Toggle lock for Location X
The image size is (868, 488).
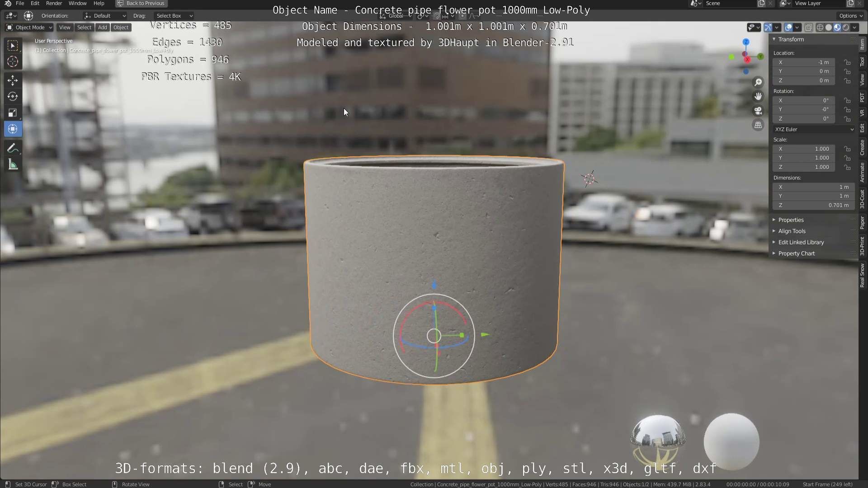click(847, 62)
